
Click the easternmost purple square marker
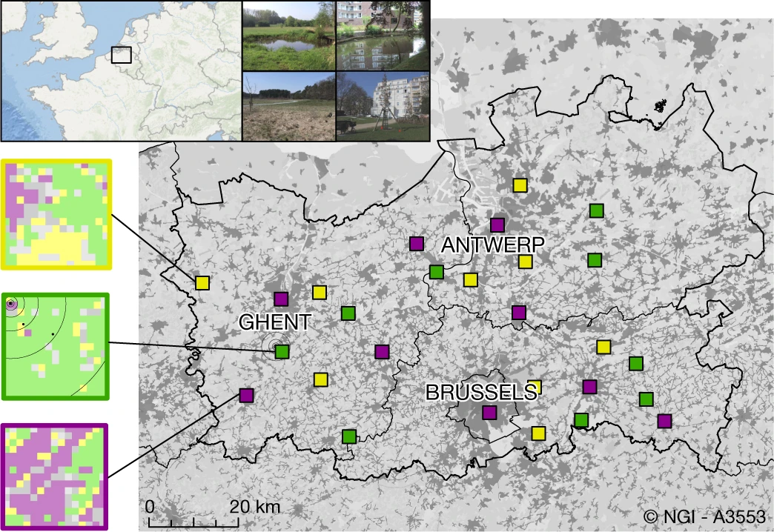tap(664, 421)
